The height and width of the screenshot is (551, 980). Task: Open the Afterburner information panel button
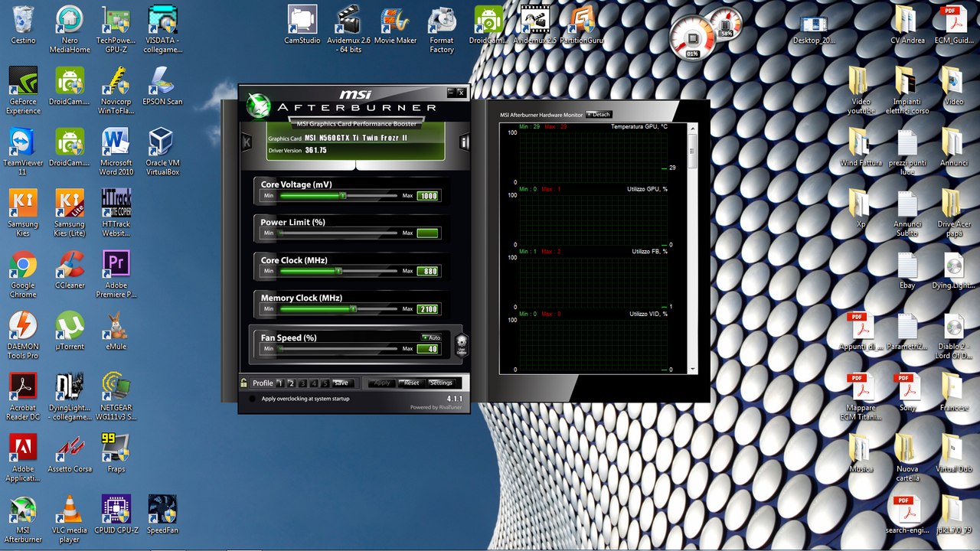[464, 142]
